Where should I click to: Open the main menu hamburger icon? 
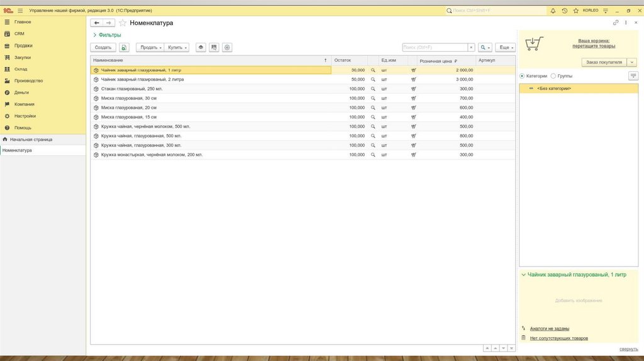click(x=20, y=11)
